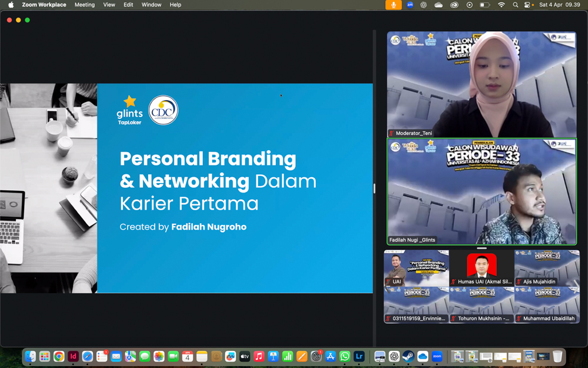The width and height of the screenshot is (588, 368).
Task: Select Humas UAI participant video tile
Action: 482,268
